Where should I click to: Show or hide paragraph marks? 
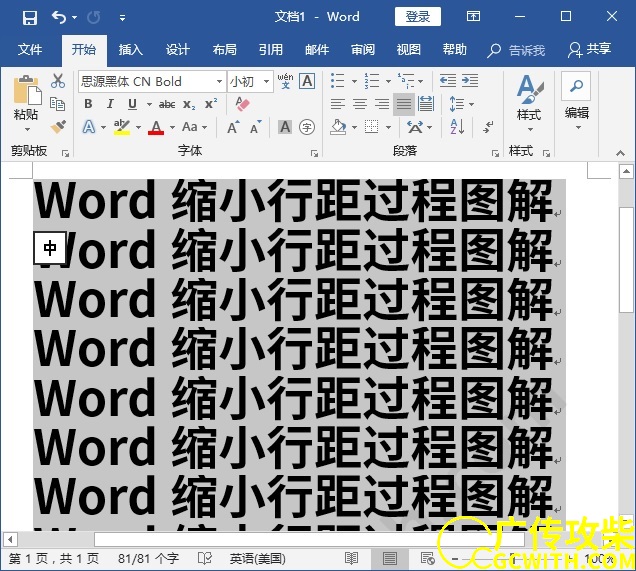coord(488,127)
